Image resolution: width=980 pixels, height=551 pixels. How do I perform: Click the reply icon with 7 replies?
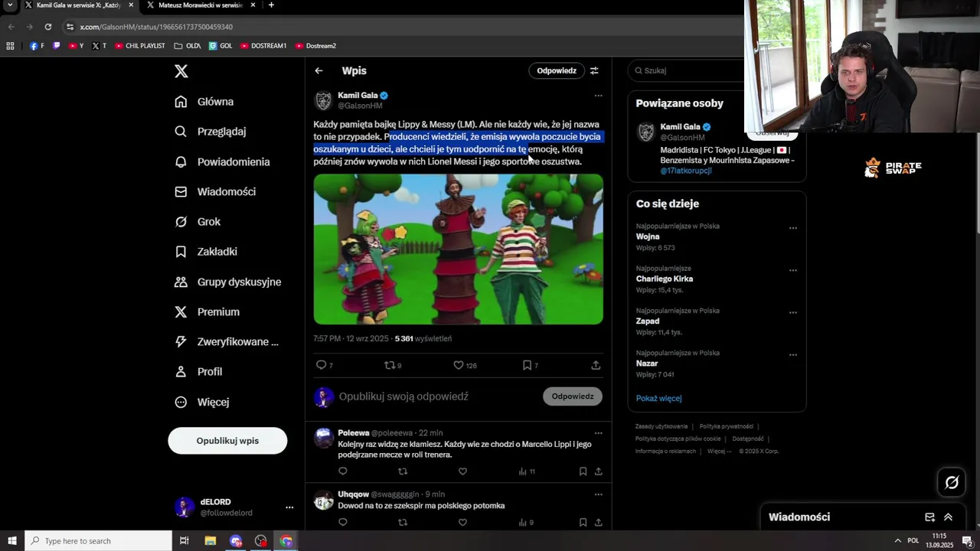[x=322, y=365]
